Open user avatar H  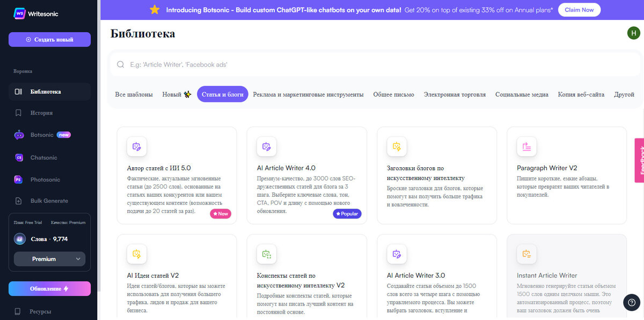click(x=634, y=33)
